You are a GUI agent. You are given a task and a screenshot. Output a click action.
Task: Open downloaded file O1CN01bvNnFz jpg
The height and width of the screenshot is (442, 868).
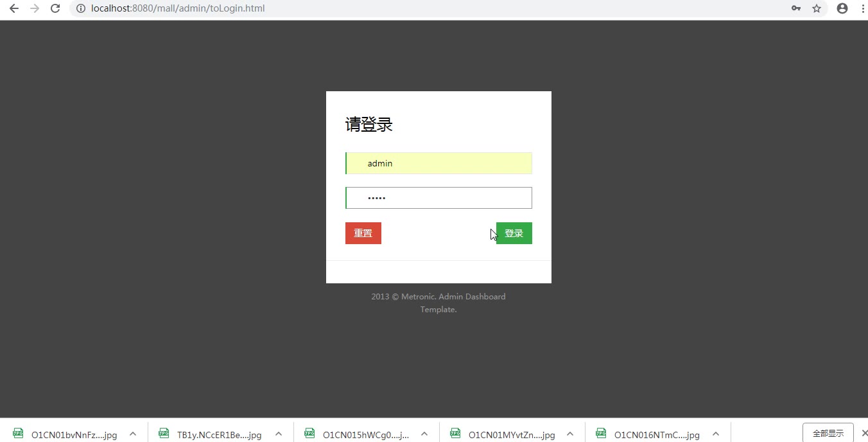point(74,435)
